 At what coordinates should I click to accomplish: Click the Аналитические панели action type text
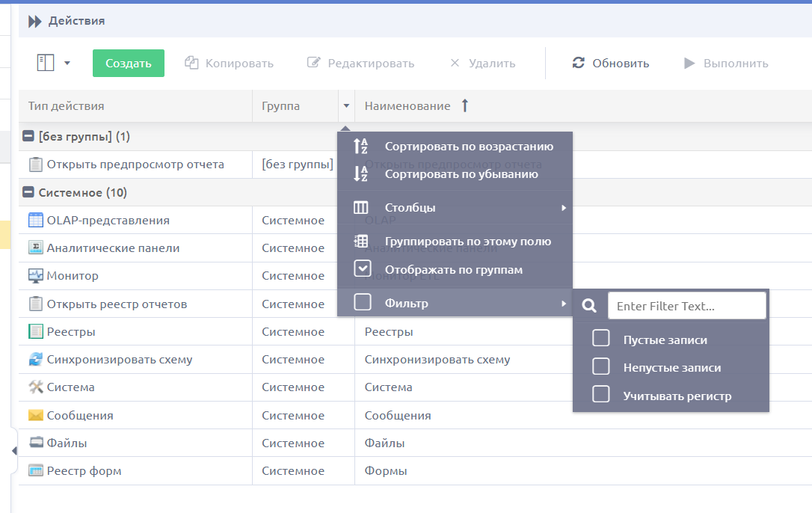point(114,248)
